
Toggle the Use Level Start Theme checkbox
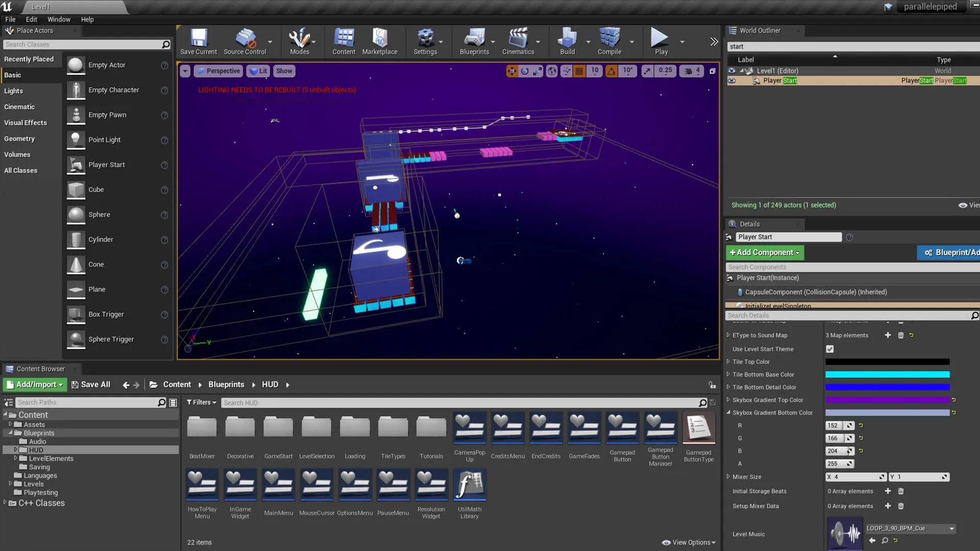point(830,348)
